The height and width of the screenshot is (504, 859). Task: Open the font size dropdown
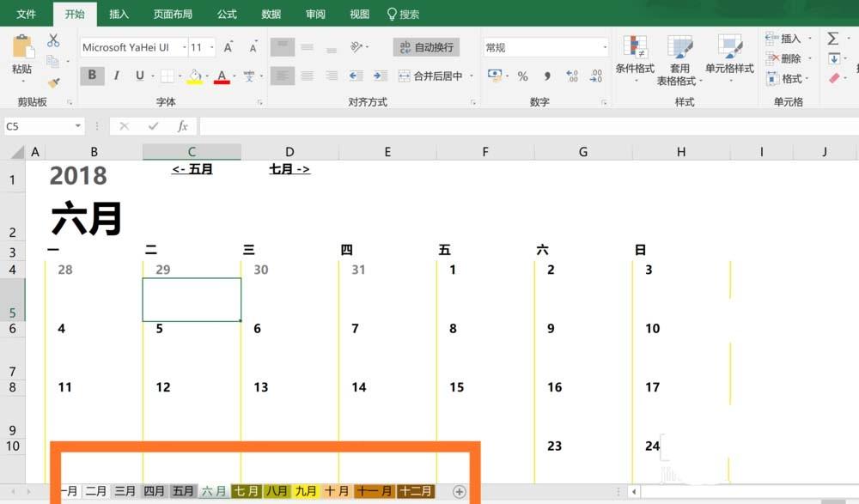click(x=211, y=46)
